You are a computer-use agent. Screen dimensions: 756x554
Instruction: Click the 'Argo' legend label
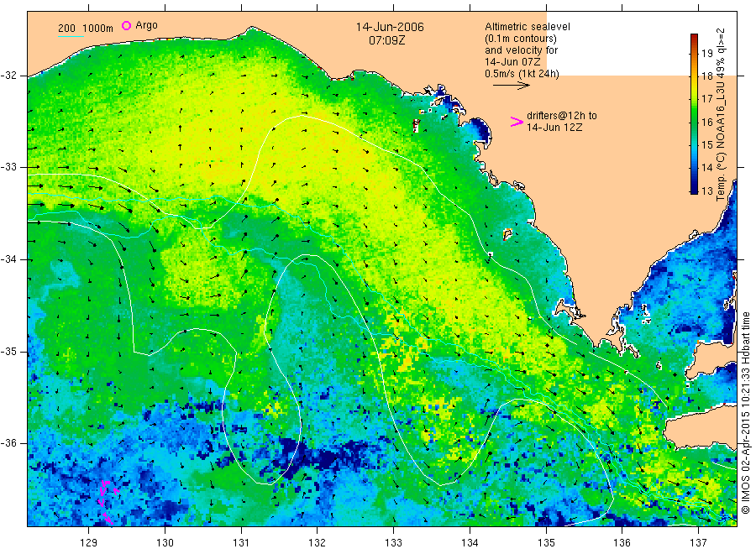click(x=146, y=25)
